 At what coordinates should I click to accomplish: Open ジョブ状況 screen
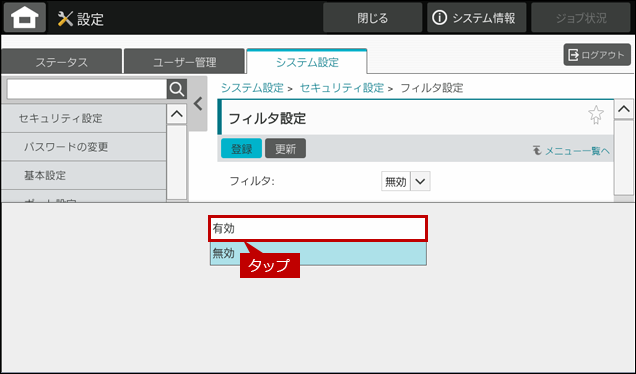581,18
